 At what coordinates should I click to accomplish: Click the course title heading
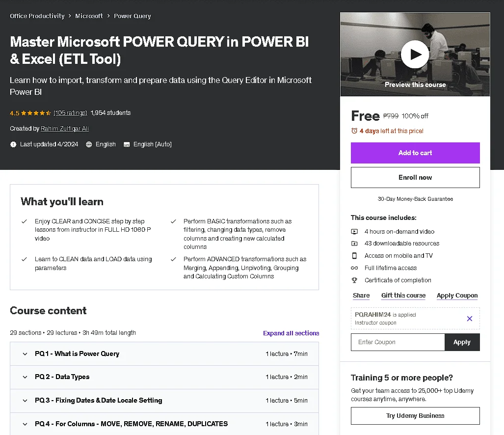(159, 50)
